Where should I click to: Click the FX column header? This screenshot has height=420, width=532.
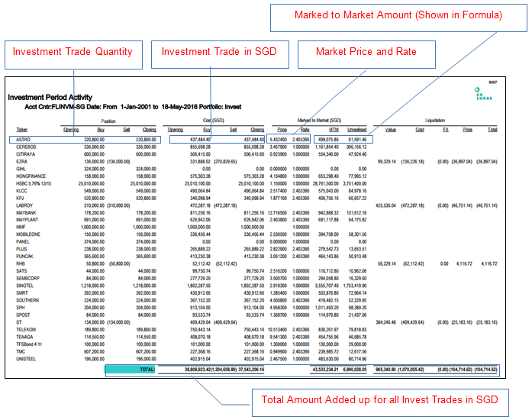click(446, 130)
